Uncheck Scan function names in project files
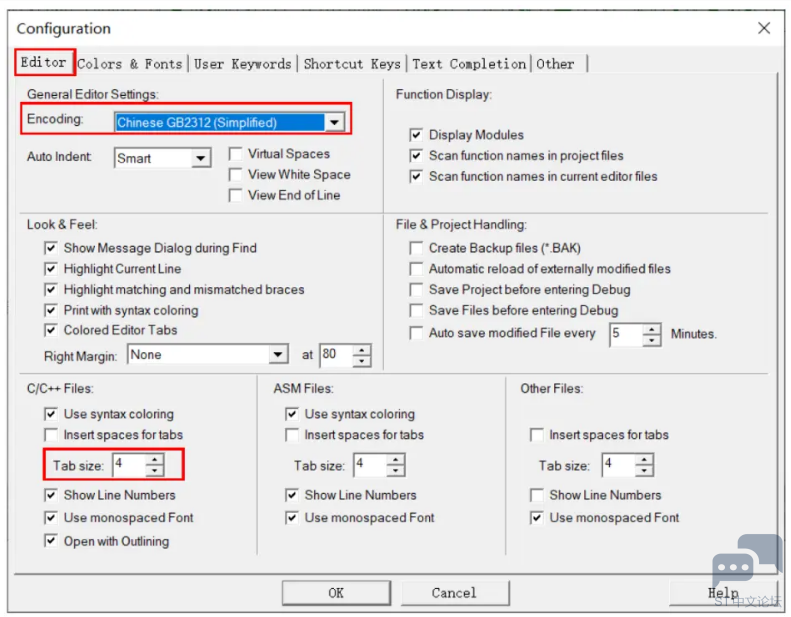The width and height of the screenshot is (791, 617). click(416, 155)
